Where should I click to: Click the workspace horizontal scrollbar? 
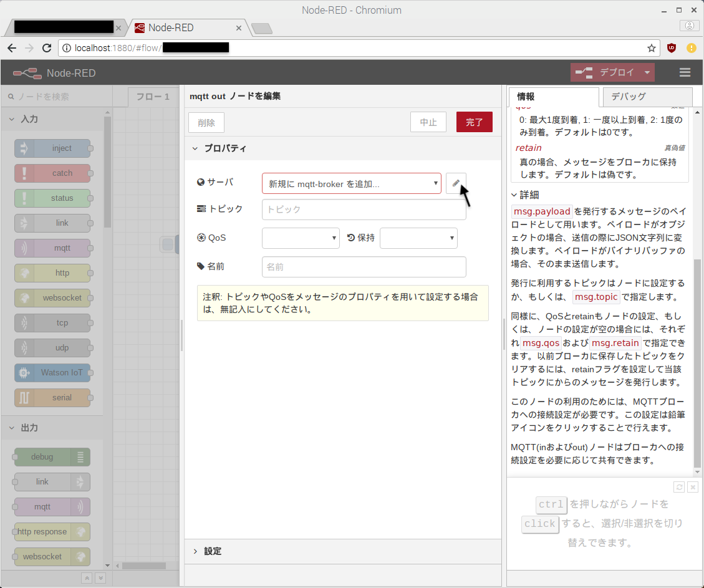[143, 566]
